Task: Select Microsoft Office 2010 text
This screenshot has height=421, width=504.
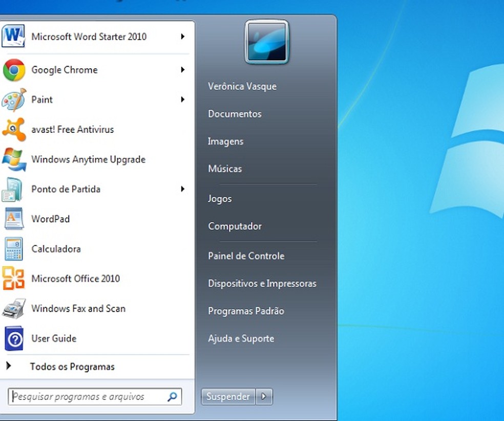Action: [75, 278]
